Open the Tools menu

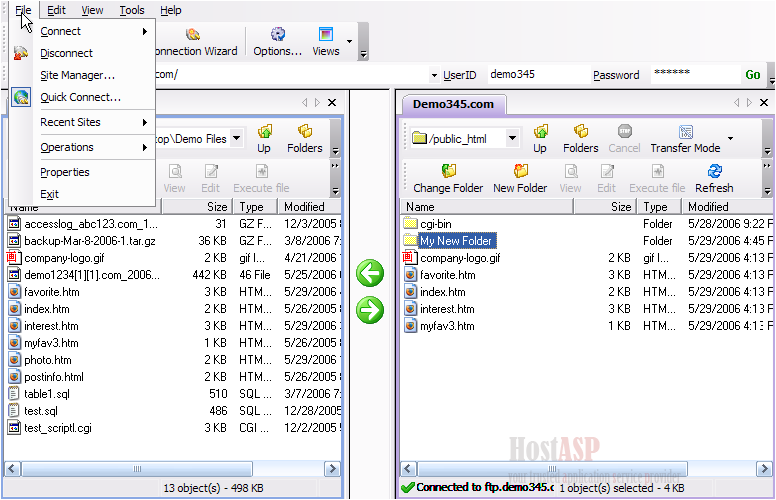(x=132, y=10)
